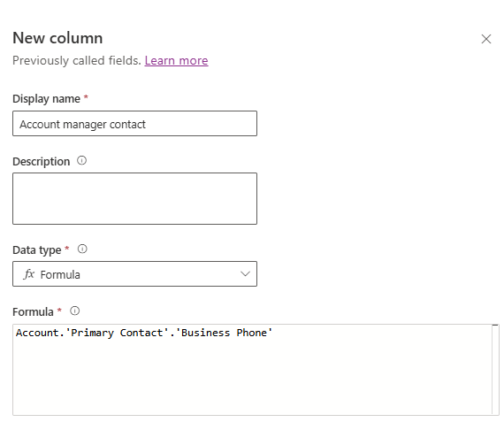Close the New column panel
This screenshot has height=422, width=504.
pos(486,39)
